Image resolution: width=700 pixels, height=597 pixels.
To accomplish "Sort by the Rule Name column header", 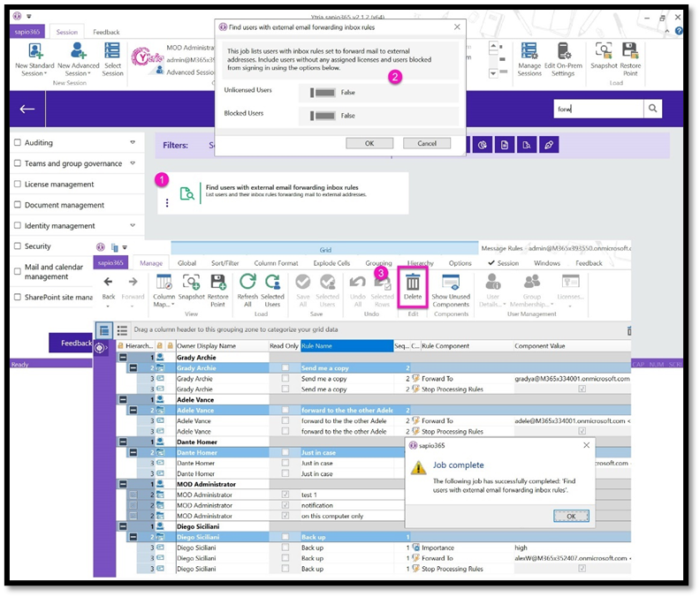I will (x=346, y=346).
